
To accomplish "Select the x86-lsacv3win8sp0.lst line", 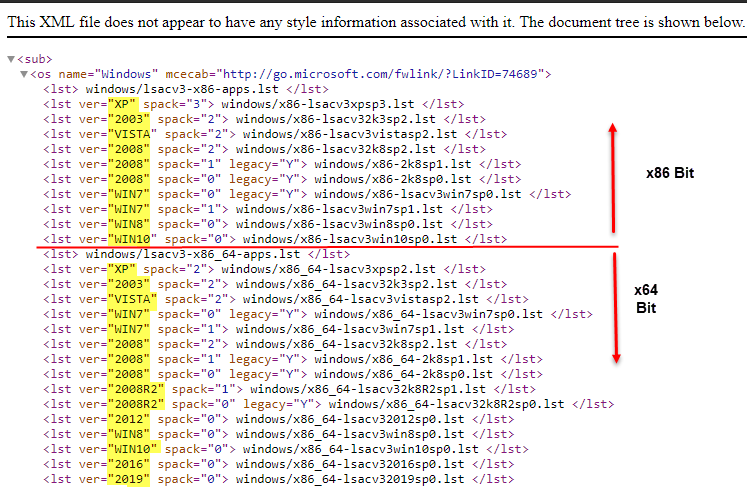I will 268,224.
